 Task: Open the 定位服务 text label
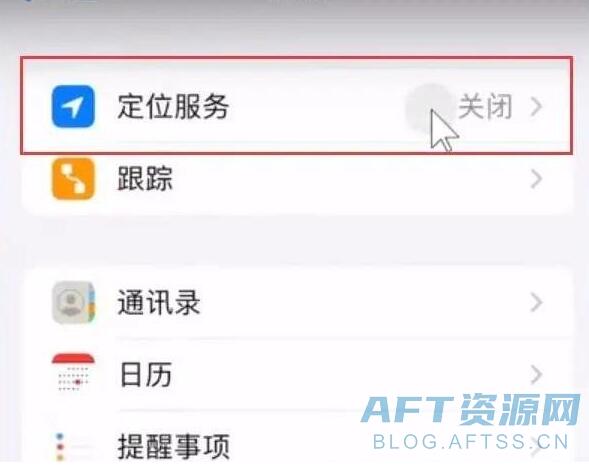coord(173,107)
